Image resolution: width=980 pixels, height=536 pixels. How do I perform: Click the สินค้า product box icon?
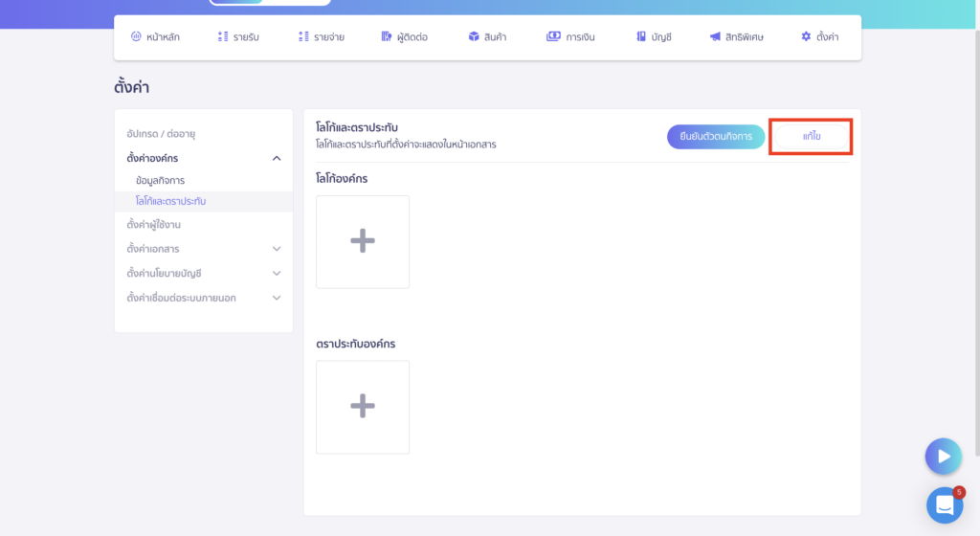pyautogui.click(x=474, y=37)
